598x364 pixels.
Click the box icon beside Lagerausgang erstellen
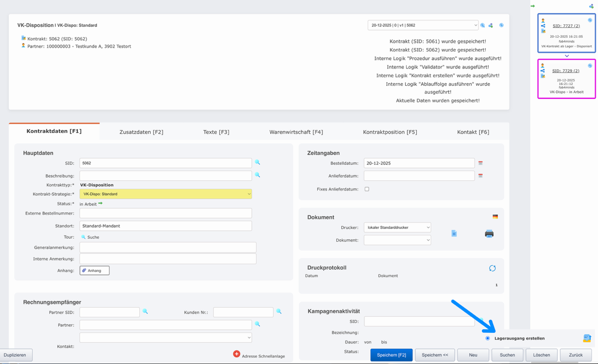click(x=587, y=338)
